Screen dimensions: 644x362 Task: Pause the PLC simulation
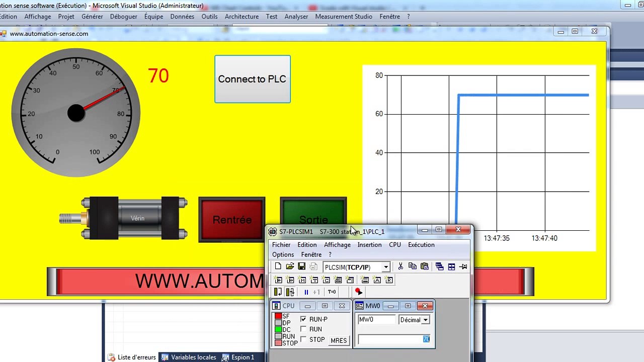coord(306,292)
